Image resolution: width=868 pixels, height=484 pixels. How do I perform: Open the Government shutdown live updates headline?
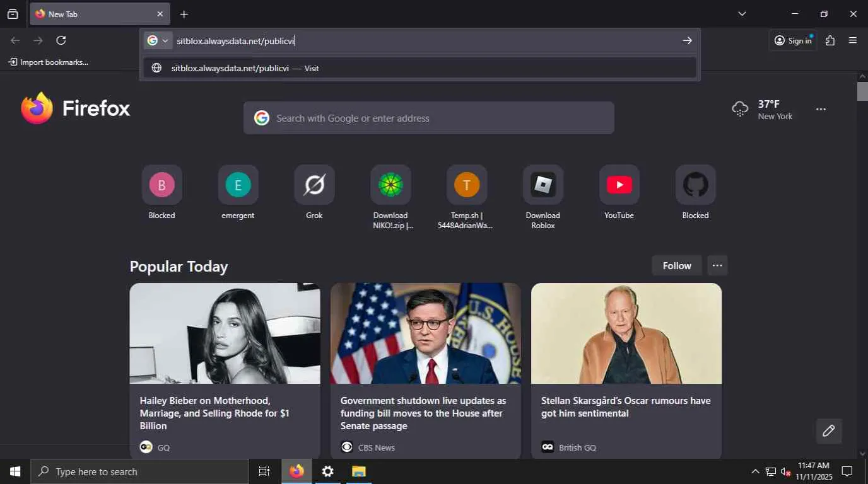(423, 413)
